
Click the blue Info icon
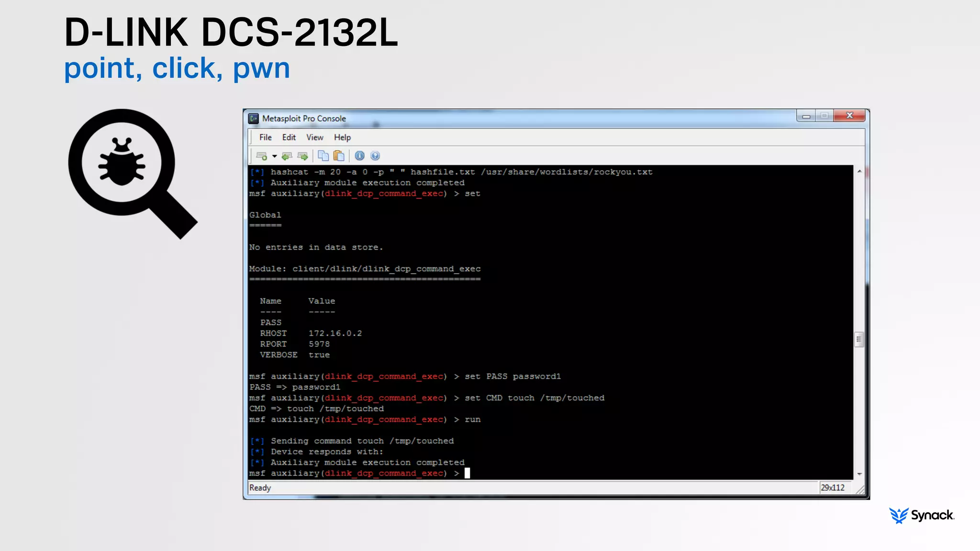pos(360,156)
